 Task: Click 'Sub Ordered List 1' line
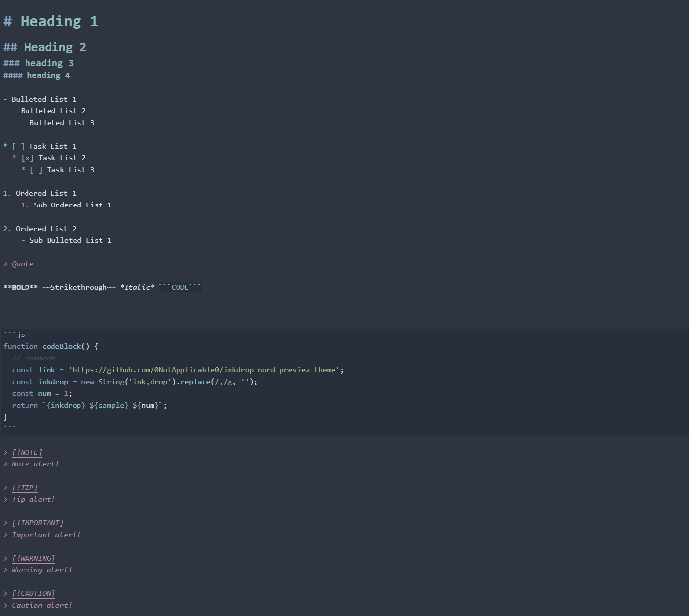click(66, 205)
